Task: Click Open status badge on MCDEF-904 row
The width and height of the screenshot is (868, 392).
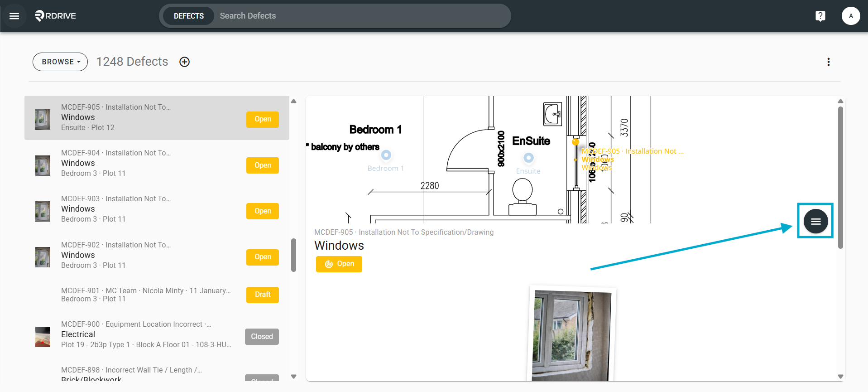Action: [x=263, y=165]
